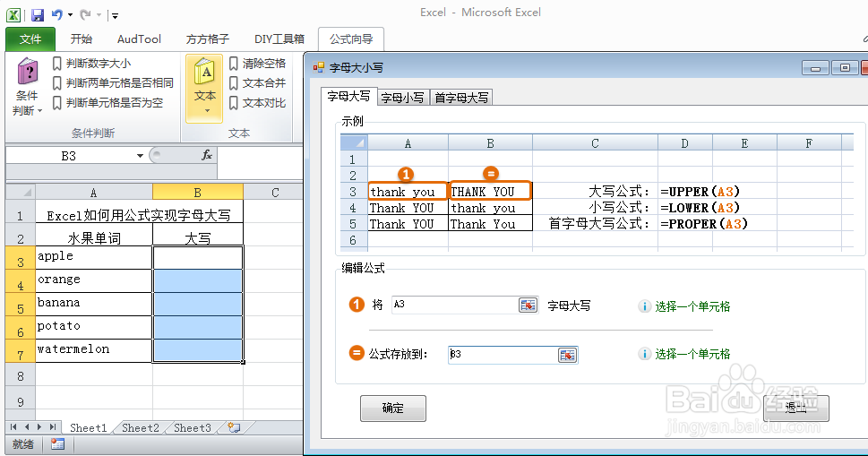Select column B header in worksheet

198,193
